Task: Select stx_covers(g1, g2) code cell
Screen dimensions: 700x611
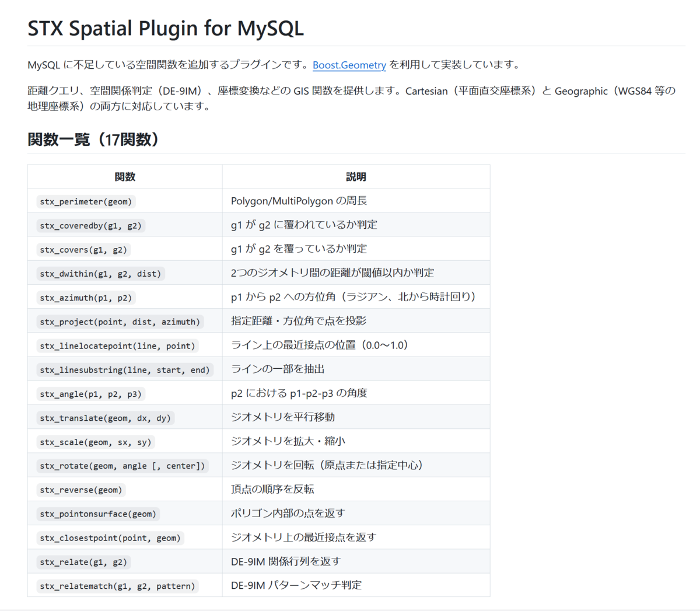Action: click(x=83, y=249)
